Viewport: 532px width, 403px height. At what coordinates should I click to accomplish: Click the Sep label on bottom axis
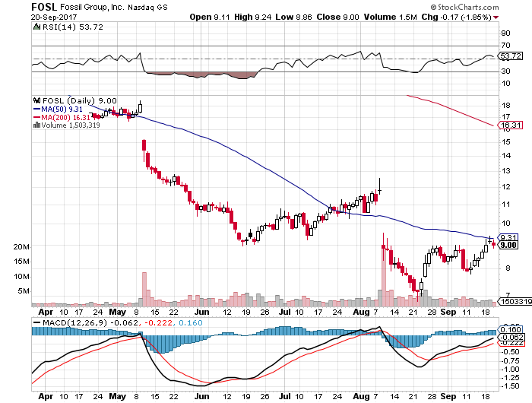pos(452,396)
